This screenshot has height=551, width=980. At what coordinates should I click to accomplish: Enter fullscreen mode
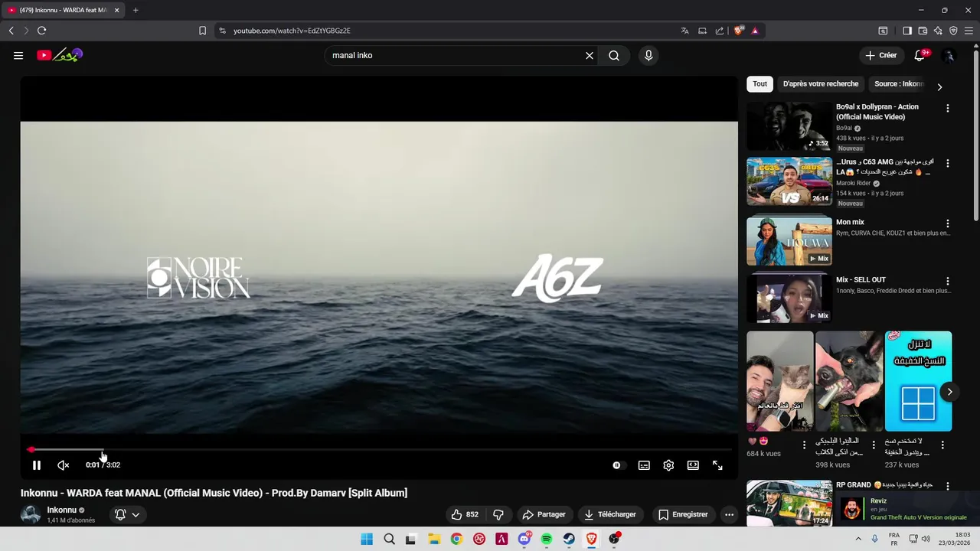(717, 465)
